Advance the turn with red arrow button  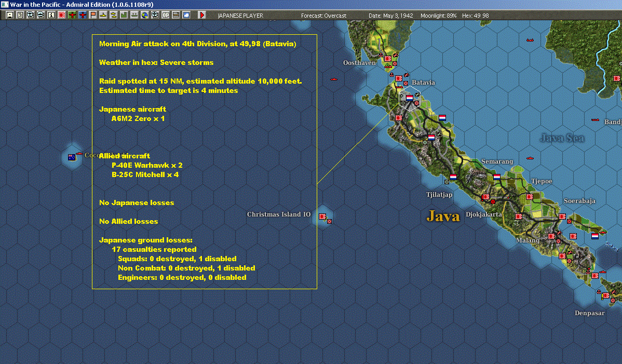click(202, 15)
